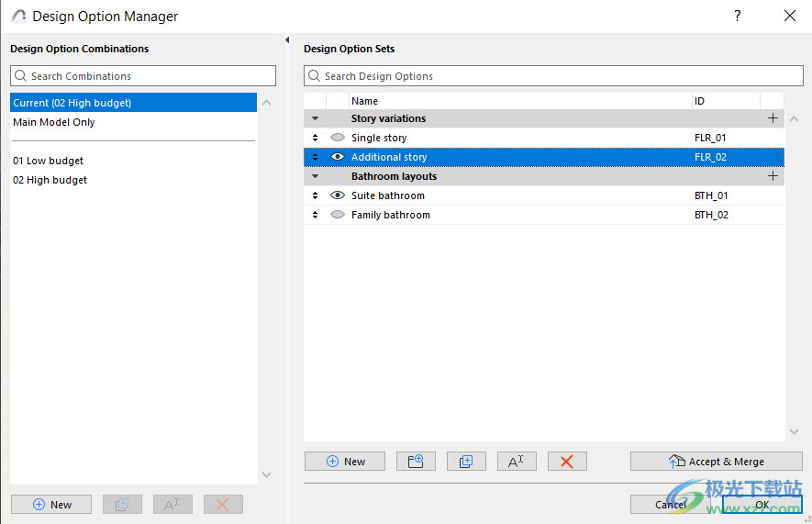This screenshot has height=524, width=812.
Task: Click the duplicate combination icon button
Action: [x=122, y=505]
